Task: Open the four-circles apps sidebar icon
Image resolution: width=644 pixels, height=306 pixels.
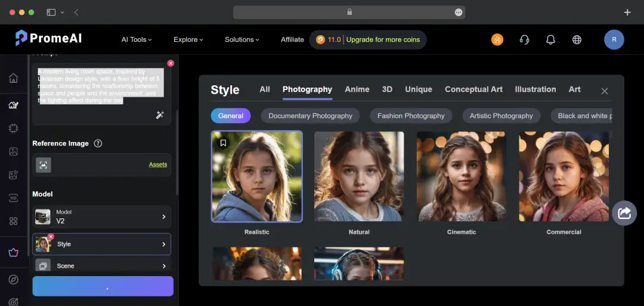Action: (14, 221)
